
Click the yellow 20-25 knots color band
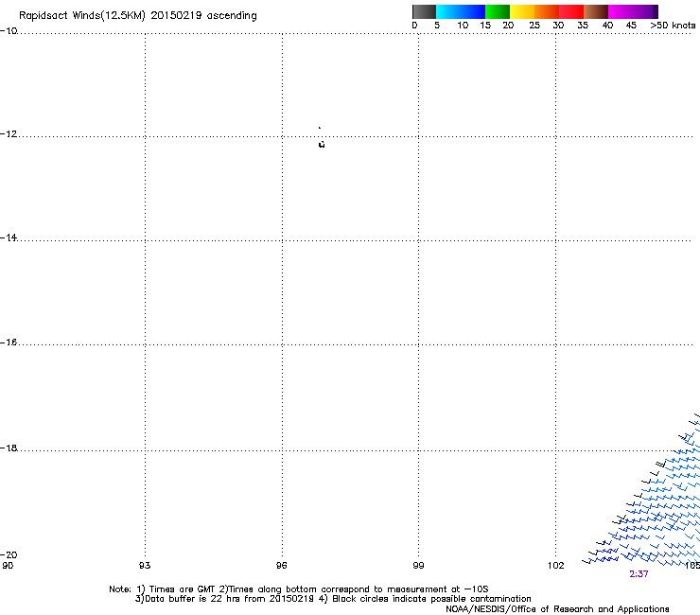click(522, 11)
